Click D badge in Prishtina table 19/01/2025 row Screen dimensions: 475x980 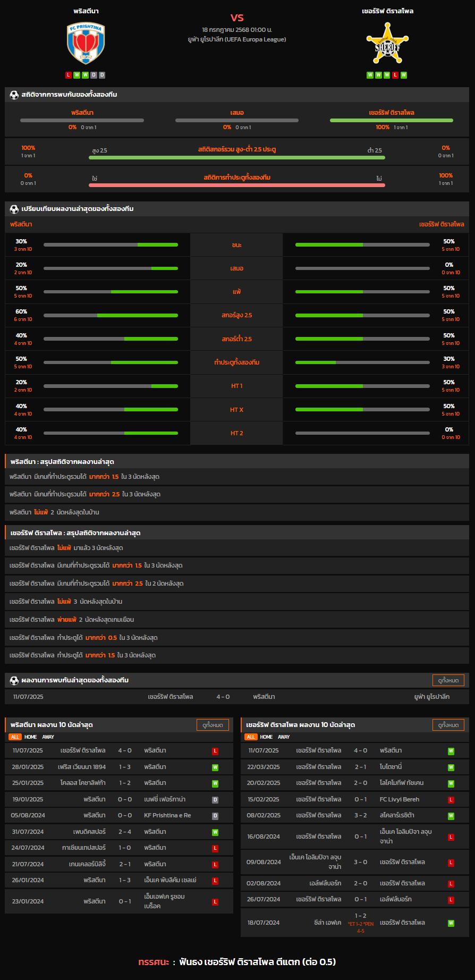click(215, 800)
